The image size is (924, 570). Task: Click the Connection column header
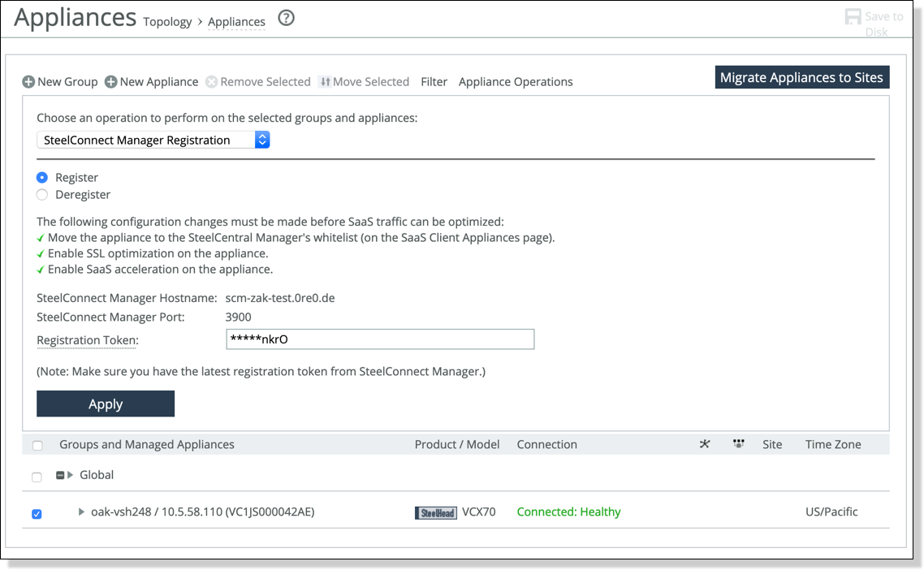coord(547,444)
